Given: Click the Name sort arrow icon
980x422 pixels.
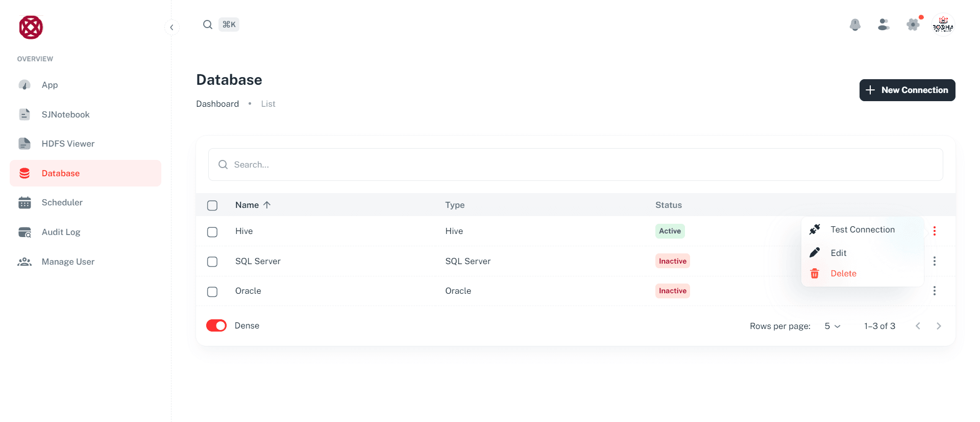Looking at the screenshot, I should 267,205.
